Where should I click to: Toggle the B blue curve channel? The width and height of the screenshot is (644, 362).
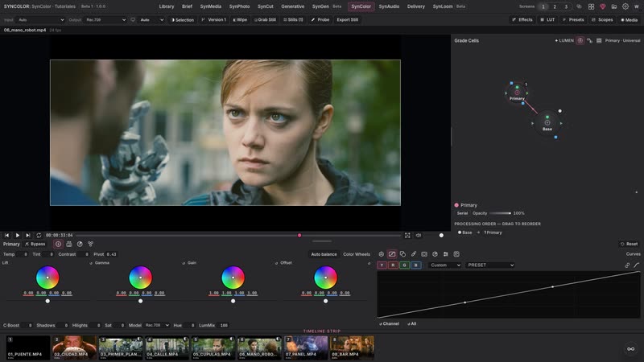(415, 265)
